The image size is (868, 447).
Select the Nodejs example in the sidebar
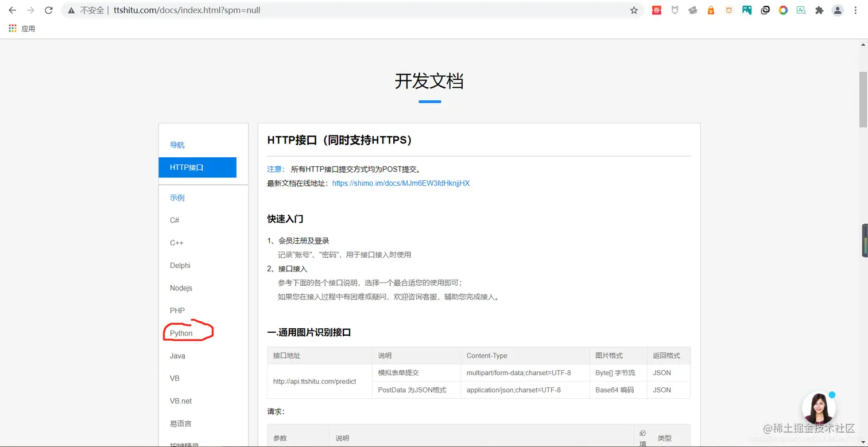180,287
